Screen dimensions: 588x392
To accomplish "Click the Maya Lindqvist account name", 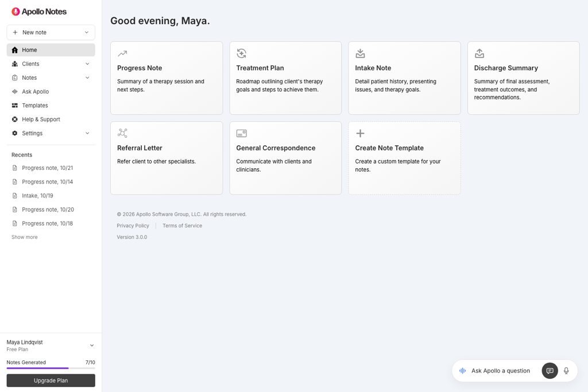I will point(24,342).
